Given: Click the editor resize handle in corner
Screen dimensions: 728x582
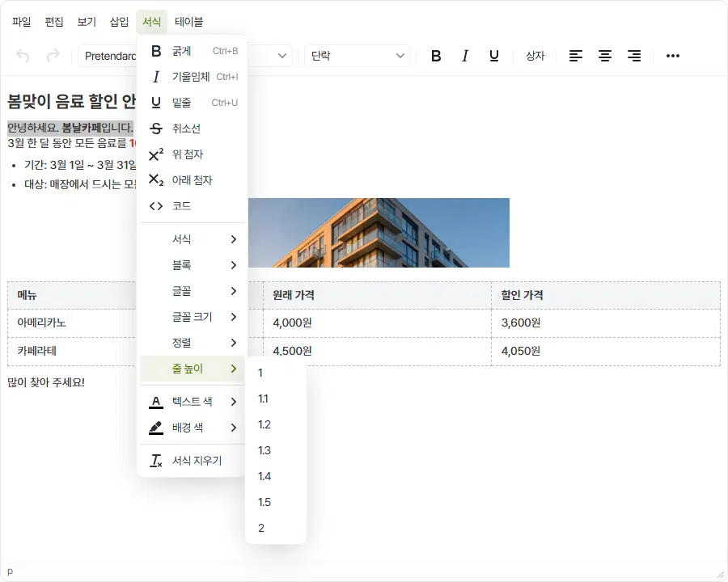Looking at the screenshot, I should click(x=721, y=575).
